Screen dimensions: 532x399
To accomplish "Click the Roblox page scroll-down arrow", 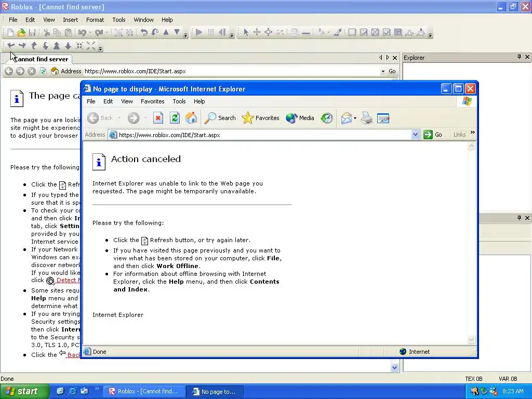I will tap(394, 367).
